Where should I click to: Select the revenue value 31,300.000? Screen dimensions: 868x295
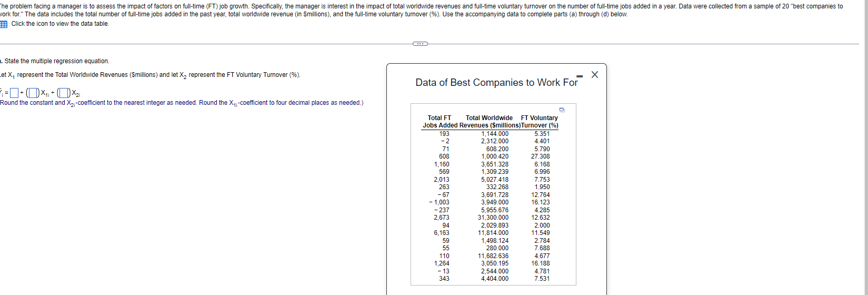(493, 218)
